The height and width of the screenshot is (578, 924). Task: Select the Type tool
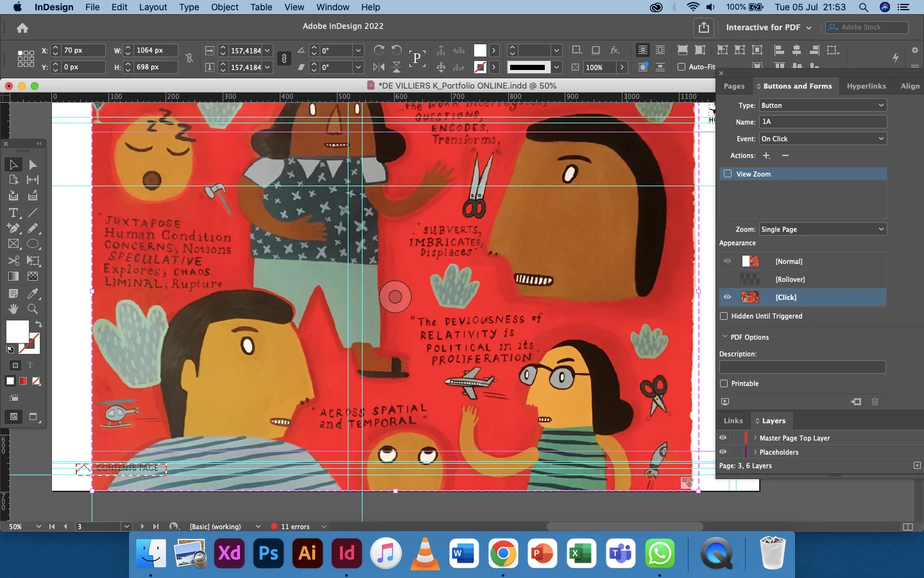[13, 212]
